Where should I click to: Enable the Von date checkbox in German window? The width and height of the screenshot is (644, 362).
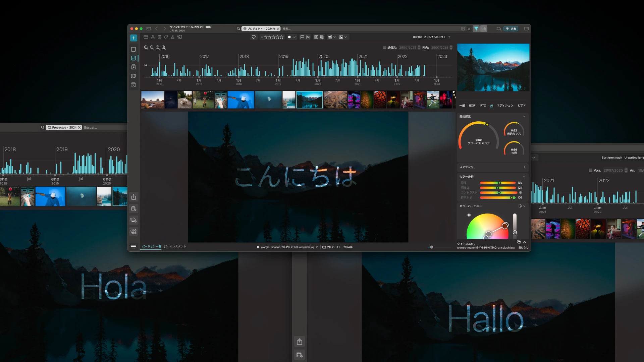(591, 170)
